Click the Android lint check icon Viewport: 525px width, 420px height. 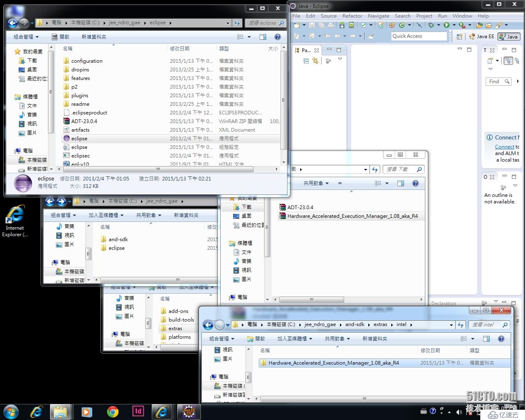pyautogui.click(x=363, y=25)
